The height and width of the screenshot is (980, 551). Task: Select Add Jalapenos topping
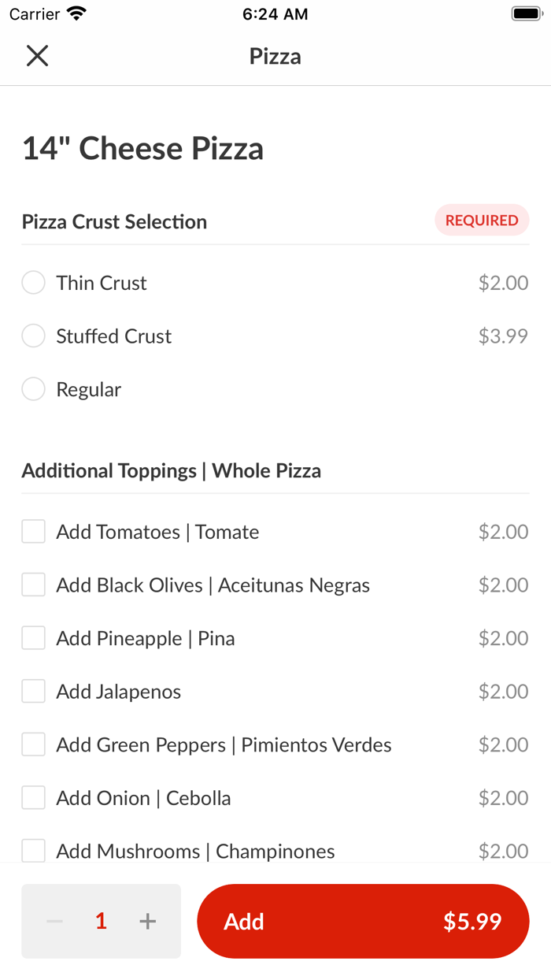[33, 691]
